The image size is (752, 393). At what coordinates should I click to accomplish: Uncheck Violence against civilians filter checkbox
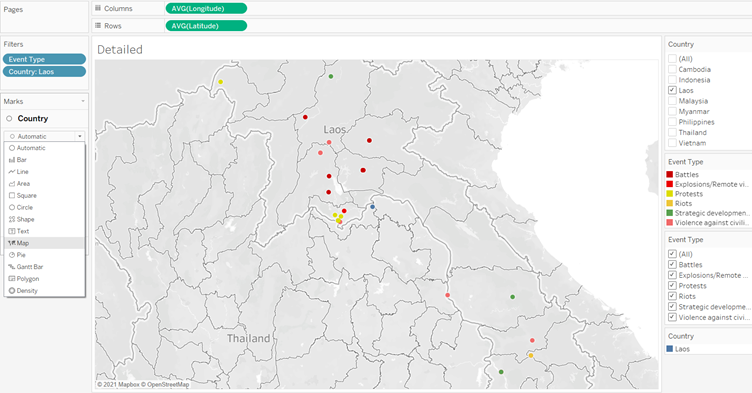[672, 317]
